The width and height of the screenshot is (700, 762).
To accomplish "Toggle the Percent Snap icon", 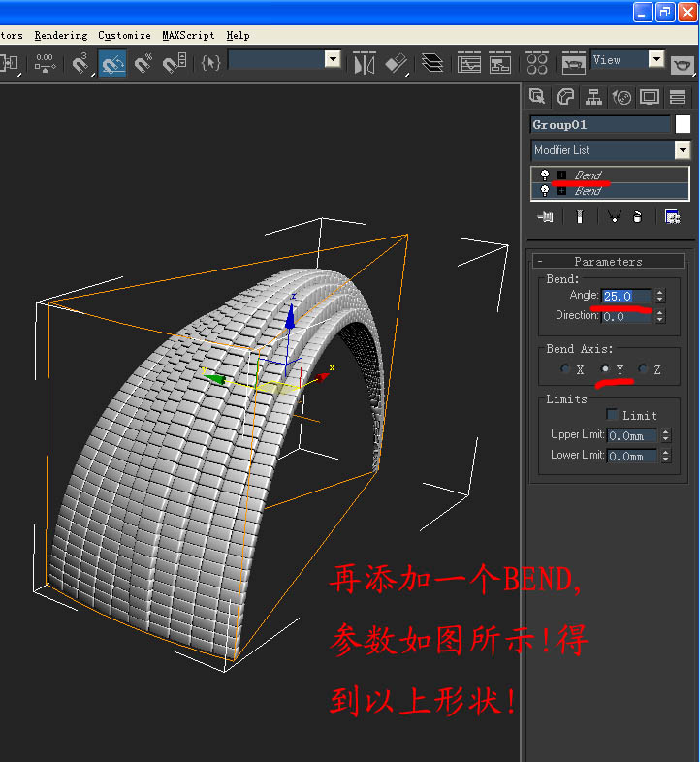I will [x=143, y=63].
